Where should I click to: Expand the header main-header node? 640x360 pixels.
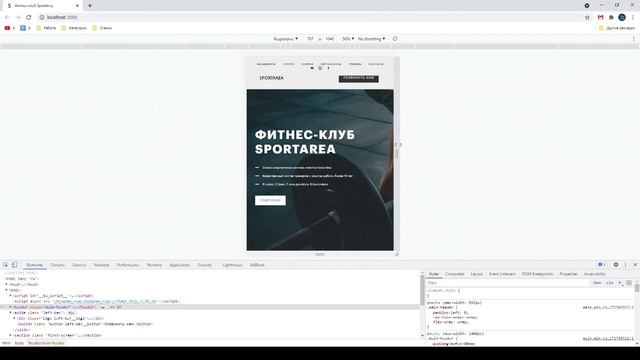[x=11, y=307]
